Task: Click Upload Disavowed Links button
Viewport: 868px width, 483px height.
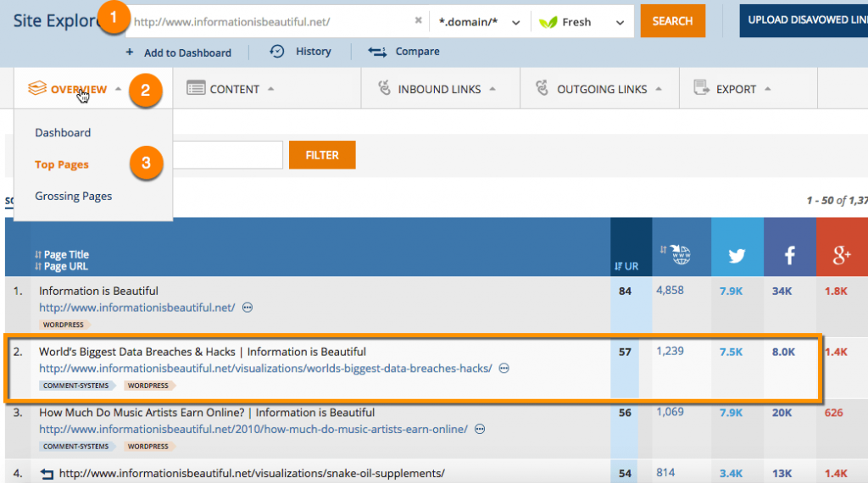Action: pos(804,20)
